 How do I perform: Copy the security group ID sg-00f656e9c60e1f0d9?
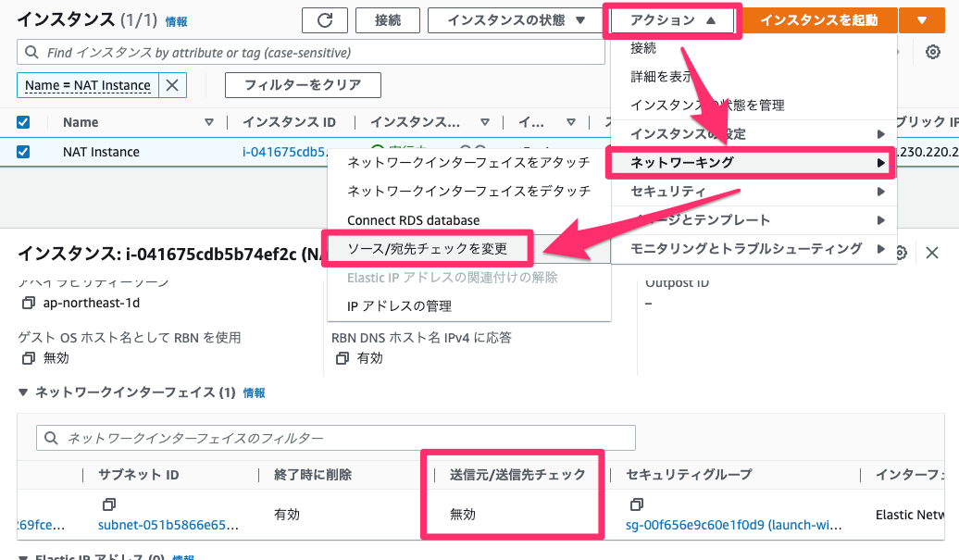pyautogui.click(x=637, y=504)
